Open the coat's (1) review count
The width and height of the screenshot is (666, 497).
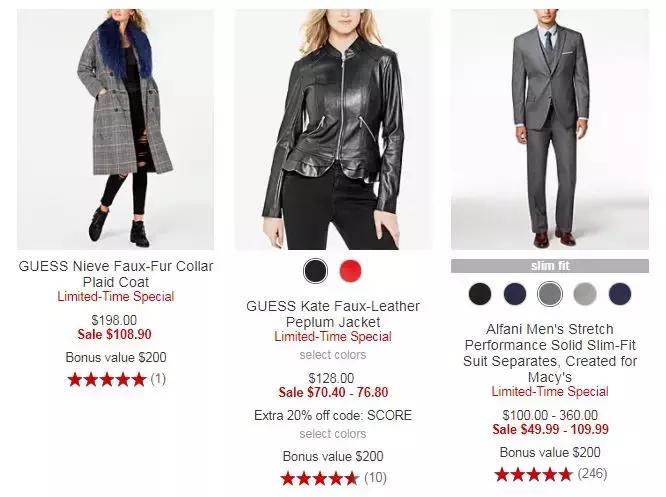pos(158,379)
